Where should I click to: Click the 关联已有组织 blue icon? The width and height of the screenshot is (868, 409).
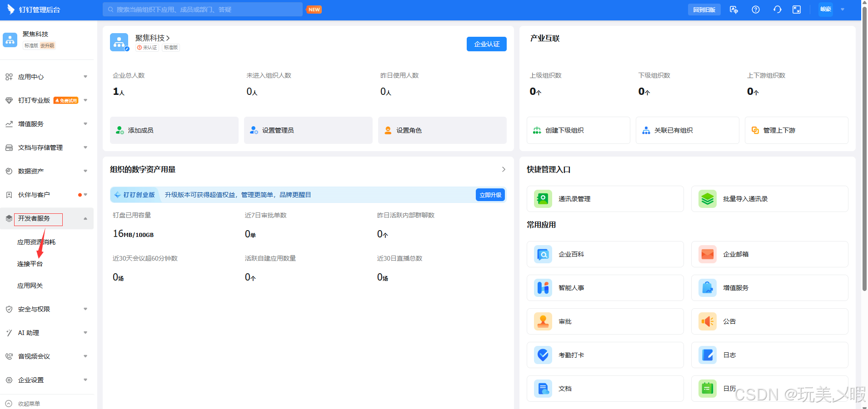coord(646,130)
